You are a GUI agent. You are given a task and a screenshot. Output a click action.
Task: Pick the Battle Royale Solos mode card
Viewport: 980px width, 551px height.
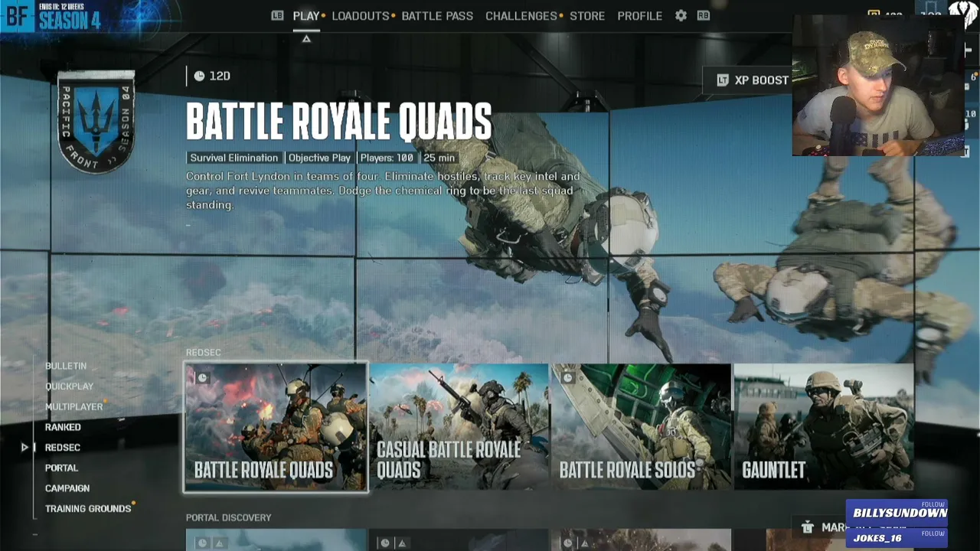(x=642, y=427)
